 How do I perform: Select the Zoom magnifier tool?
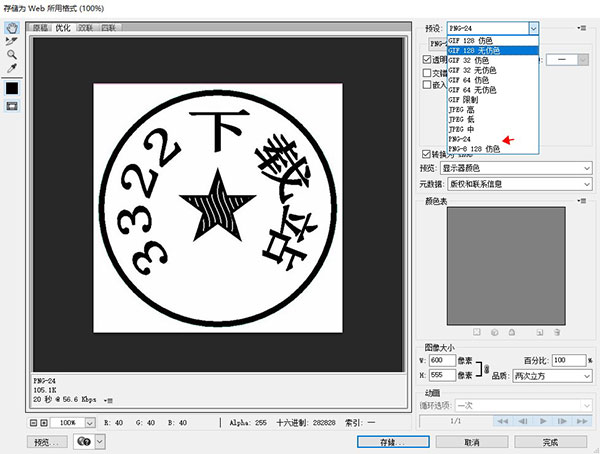click(12, 54)
